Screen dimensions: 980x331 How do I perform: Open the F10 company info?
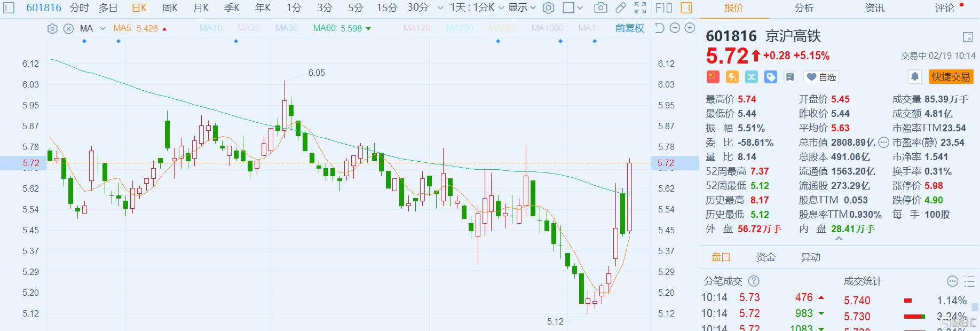coord(664,8)
